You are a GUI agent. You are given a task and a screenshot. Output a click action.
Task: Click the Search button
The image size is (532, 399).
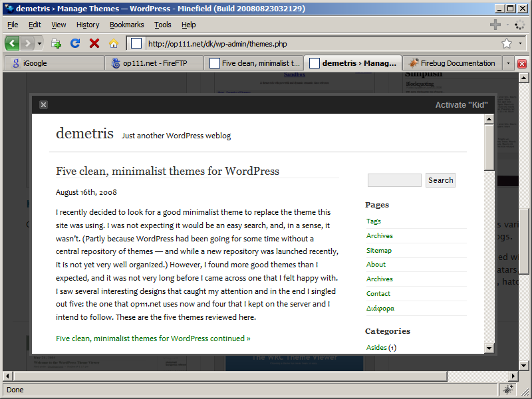click(440, 180)
